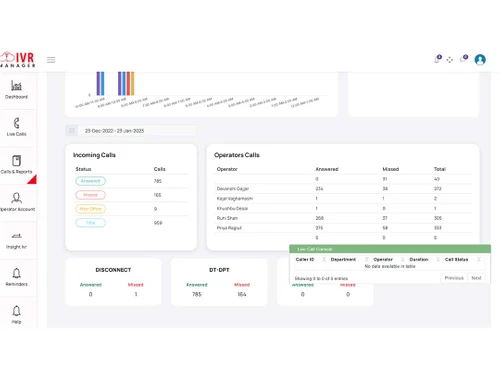Click the Operators Calls card title

tap(237, 155)
